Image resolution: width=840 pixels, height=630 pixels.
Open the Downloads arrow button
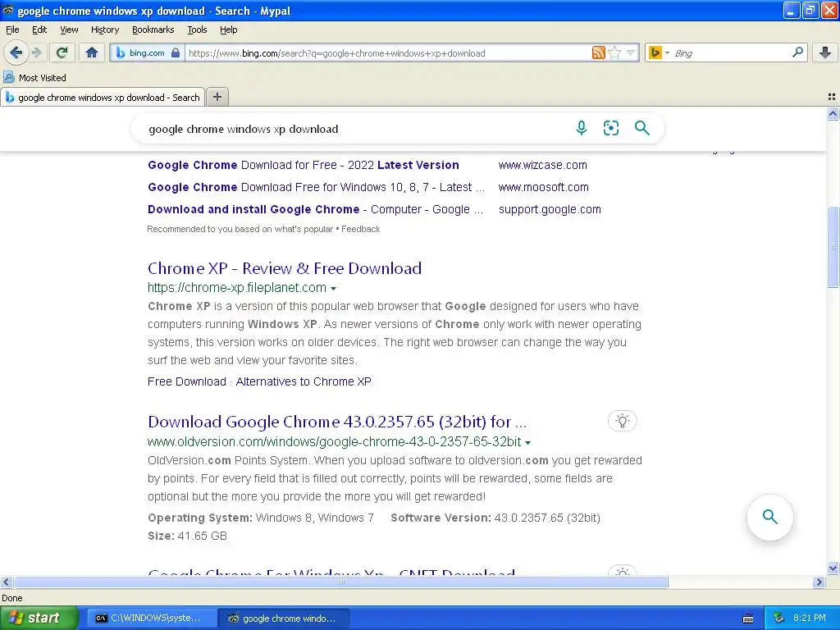825,52
